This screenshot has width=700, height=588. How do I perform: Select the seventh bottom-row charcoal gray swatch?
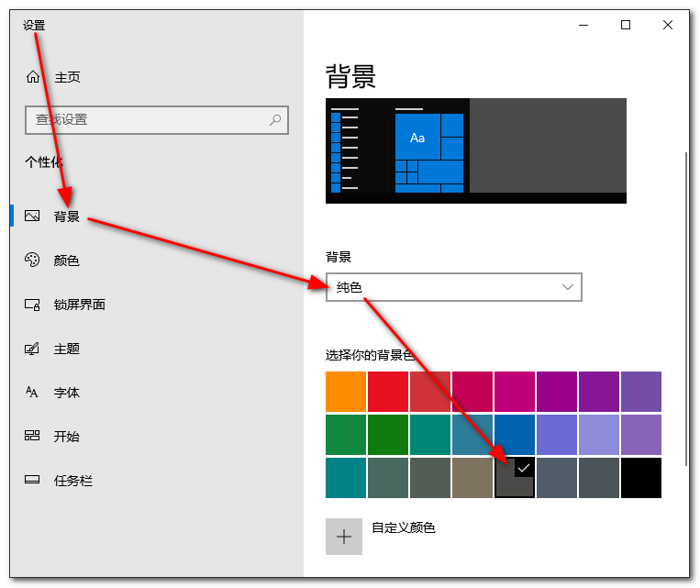[599, 477]
